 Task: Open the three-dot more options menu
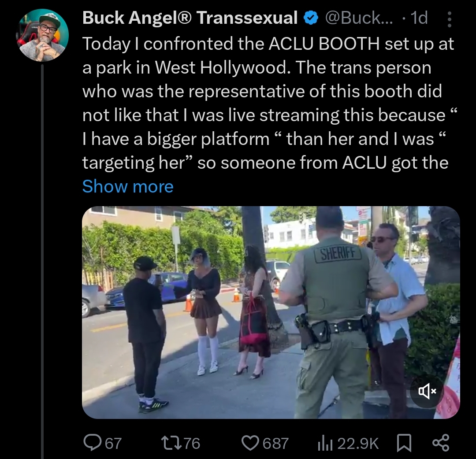449,19
